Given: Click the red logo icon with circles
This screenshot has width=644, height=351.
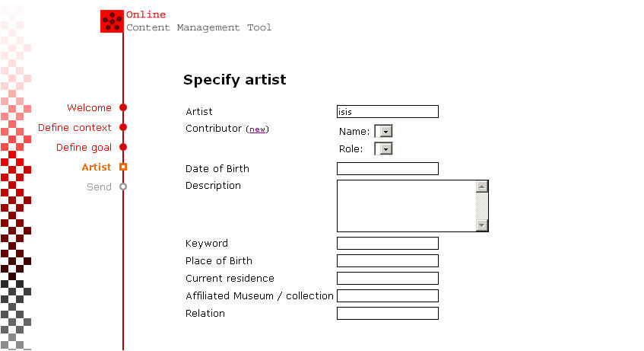Looking at the screenshot, I should pos(112,21).
